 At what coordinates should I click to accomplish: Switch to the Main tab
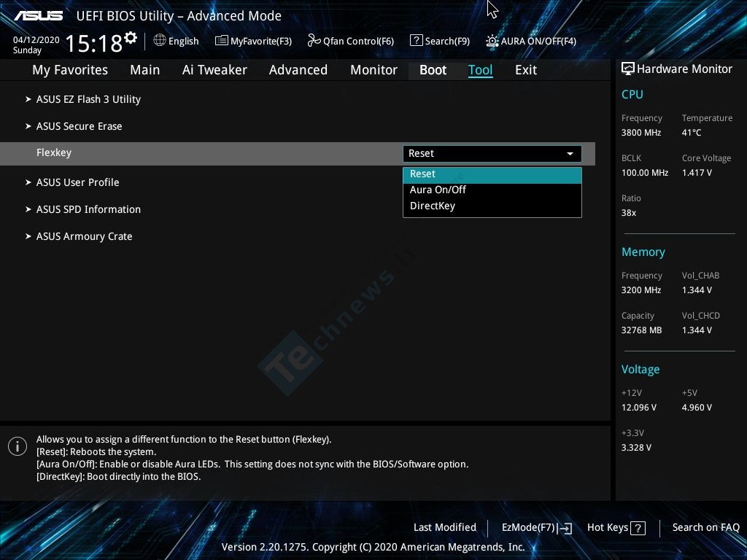coord(145,70)
